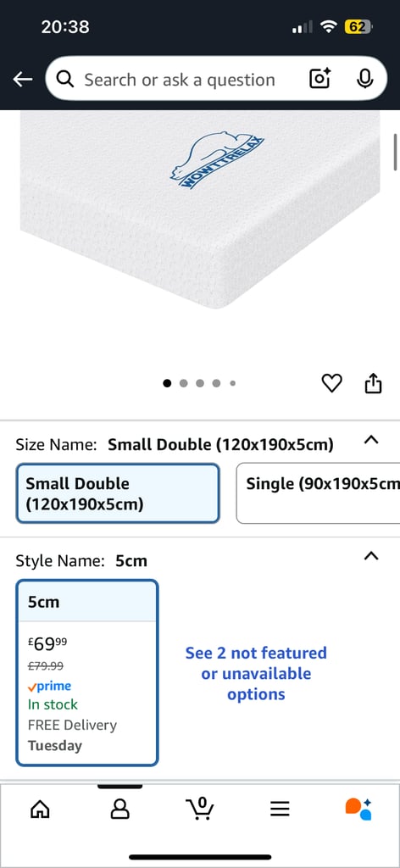Tap the microphone voice search icon

click(x=364, y=79)
